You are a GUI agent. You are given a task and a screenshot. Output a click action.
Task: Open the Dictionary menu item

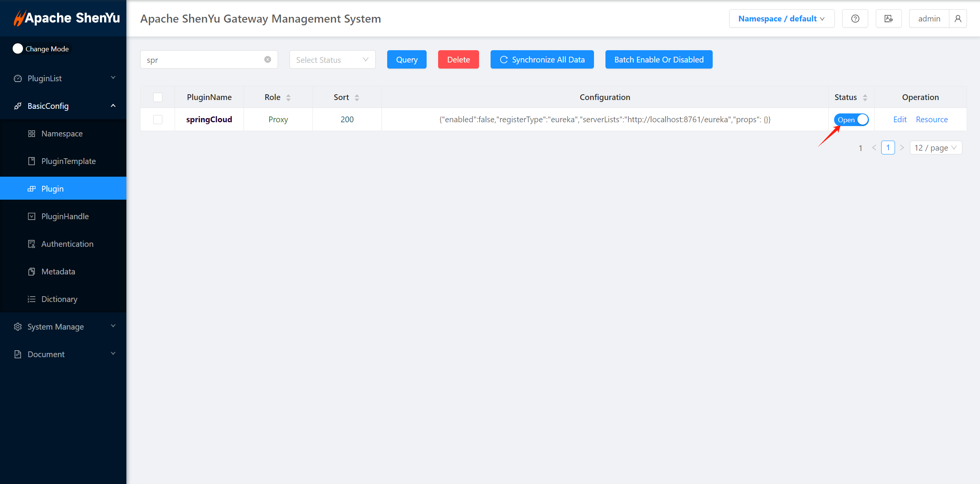point(59,299)
